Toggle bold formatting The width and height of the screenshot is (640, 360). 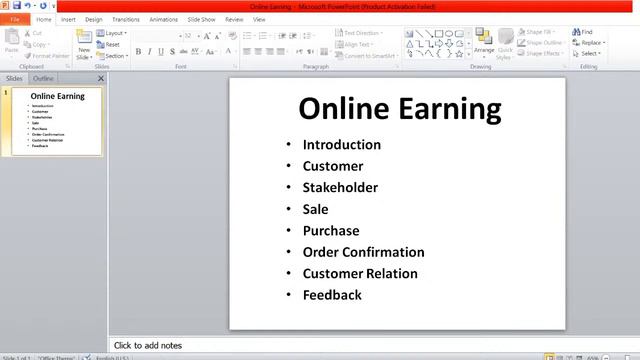(x=138, y=51)
